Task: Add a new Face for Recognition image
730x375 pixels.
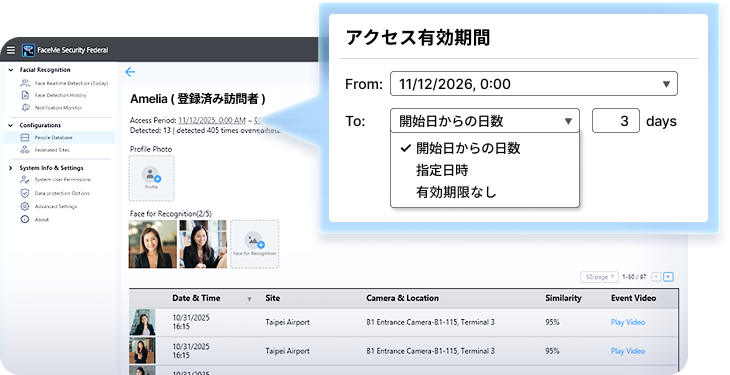Action: (255, 244)
